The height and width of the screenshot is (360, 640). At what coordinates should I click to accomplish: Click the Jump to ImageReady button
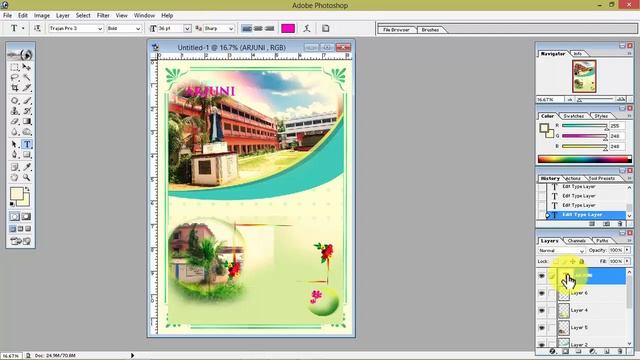point(20,241)
